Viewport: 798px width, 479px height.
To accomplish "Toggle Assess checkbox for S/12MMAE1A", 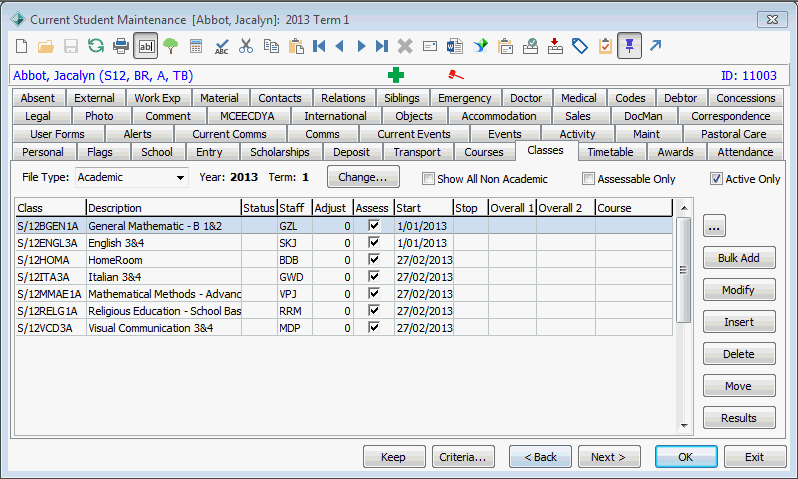I will point(374,294).
